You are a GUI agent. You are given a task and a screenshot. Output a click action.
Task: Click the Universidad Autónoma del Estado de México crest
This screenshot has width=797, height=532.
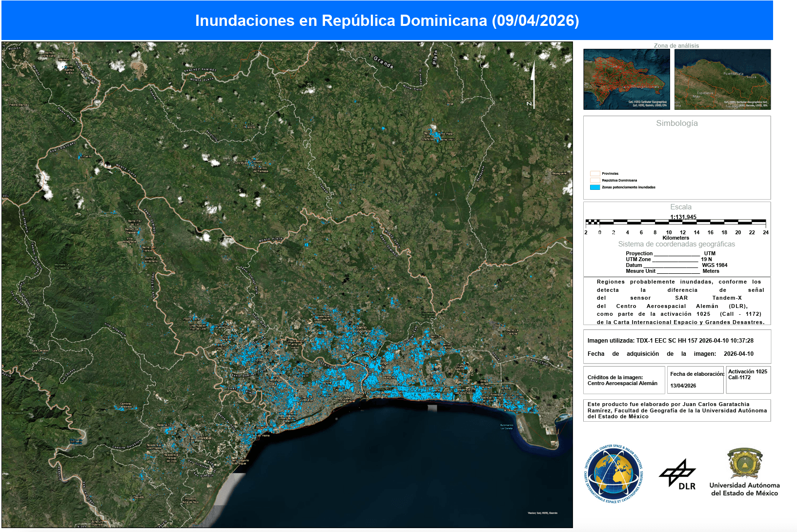744,463
